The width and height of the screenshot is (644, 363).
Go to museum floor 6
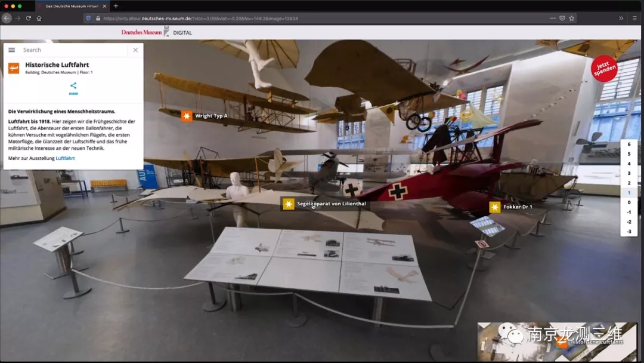(629, 144)
